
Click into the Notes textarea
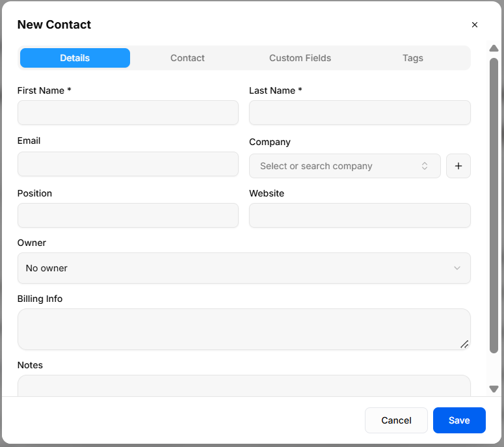coord(244,386)
